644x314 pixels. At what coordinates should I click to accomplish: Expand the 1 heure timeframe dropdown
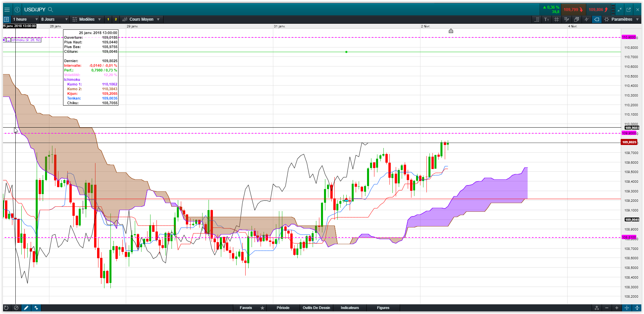tap(25, 19)
